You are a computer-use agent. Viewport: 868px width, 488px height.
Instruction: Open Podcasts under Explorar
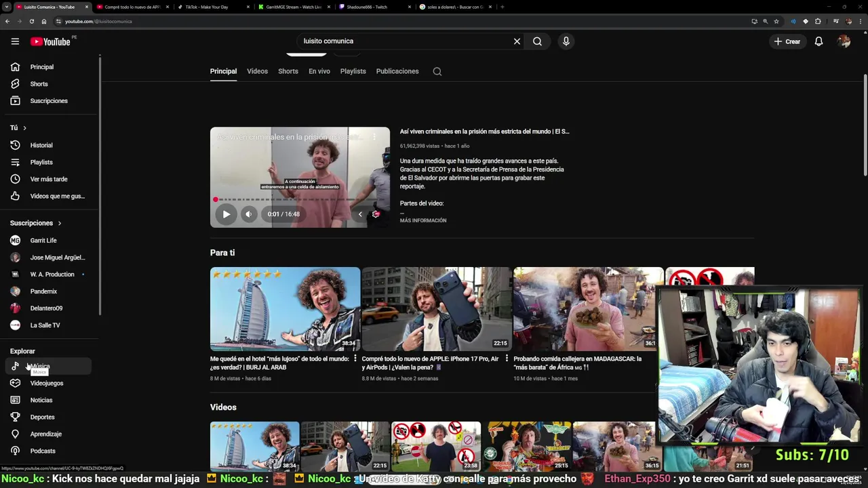(47, 451)
